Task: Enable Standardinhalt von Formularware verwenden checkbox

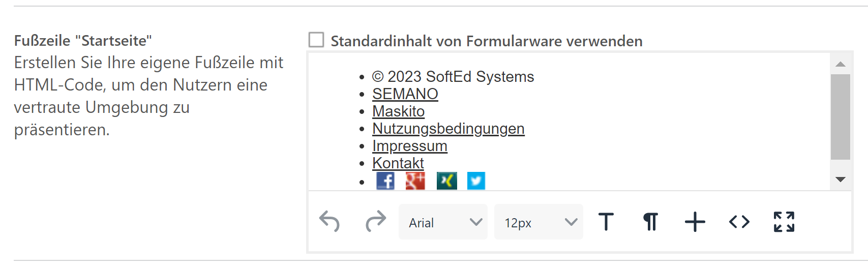Action: 316,40
